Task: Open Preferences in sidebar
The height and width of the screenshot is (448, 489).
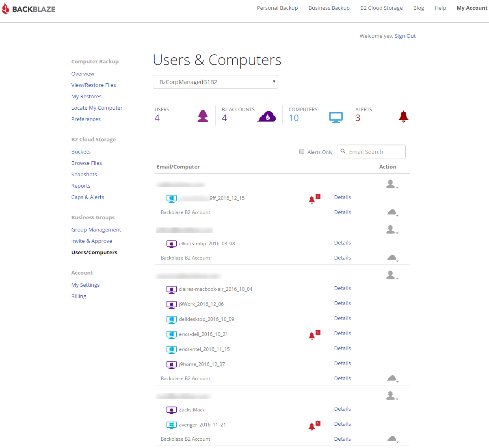Action: (x=86, y=119)
